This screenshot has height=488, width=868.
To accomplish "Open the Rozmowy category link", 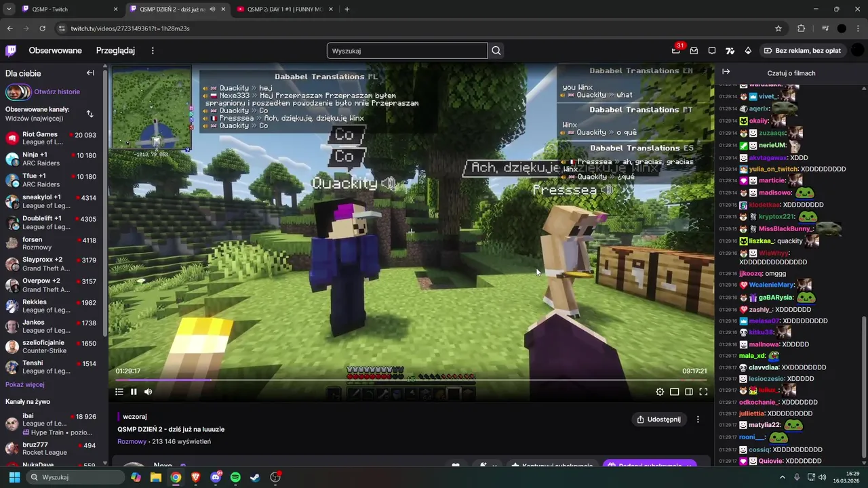I will 132,441.
